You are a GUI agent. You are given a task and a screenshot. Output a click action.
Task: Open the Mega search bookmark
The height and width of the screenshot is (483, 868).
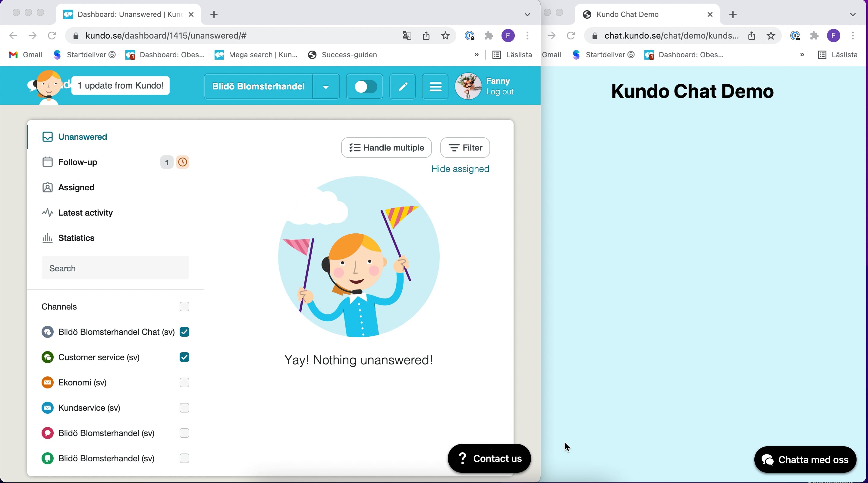point(256,55)
